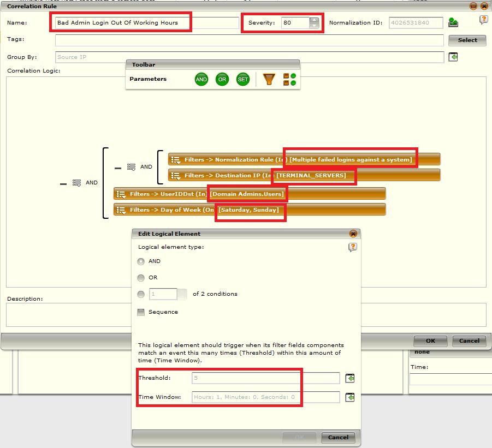Click filter icon on Day of Week row
The image size is (492, 448).
coord(121,210)
